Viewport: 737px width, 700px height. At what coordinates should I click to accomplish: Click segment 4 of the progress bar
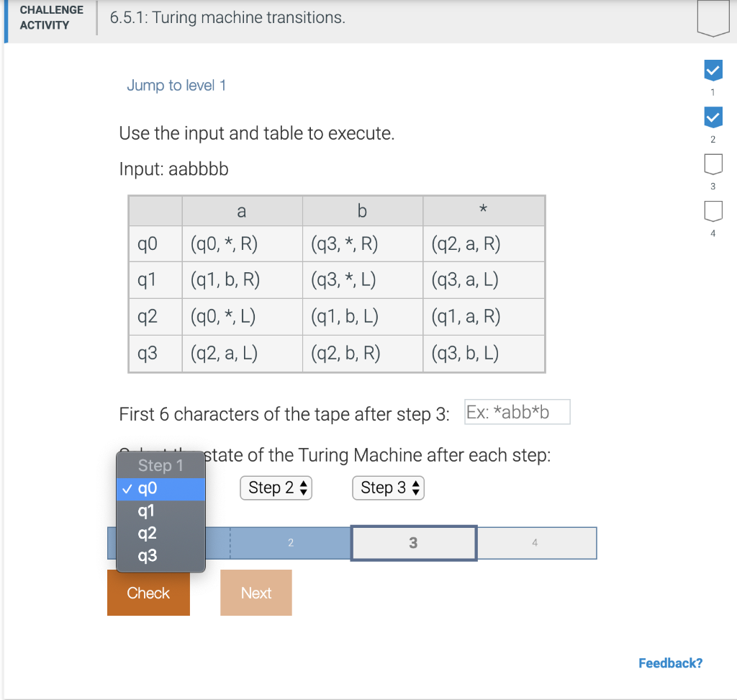537,542
